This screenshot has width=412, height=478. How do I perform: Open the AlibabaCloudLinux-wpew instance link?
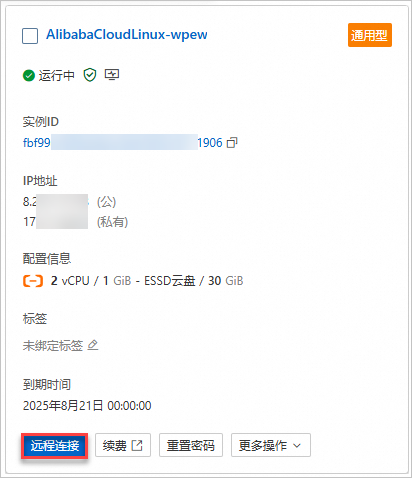127,35
